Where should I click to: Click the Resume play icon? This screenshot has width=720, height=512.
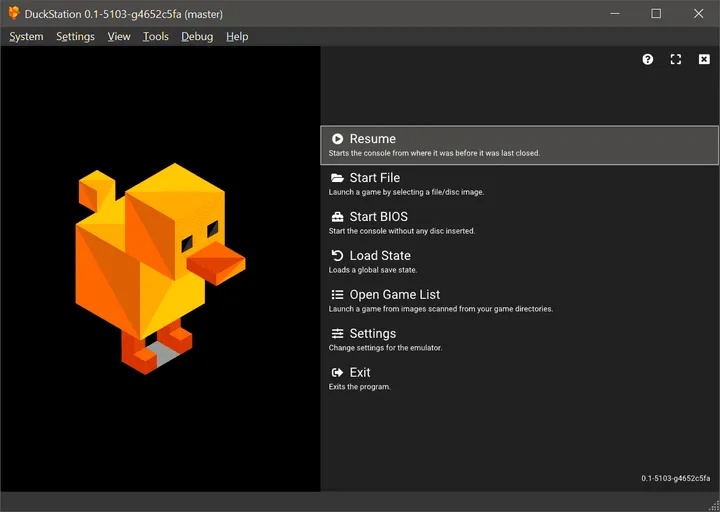[338, 139]
